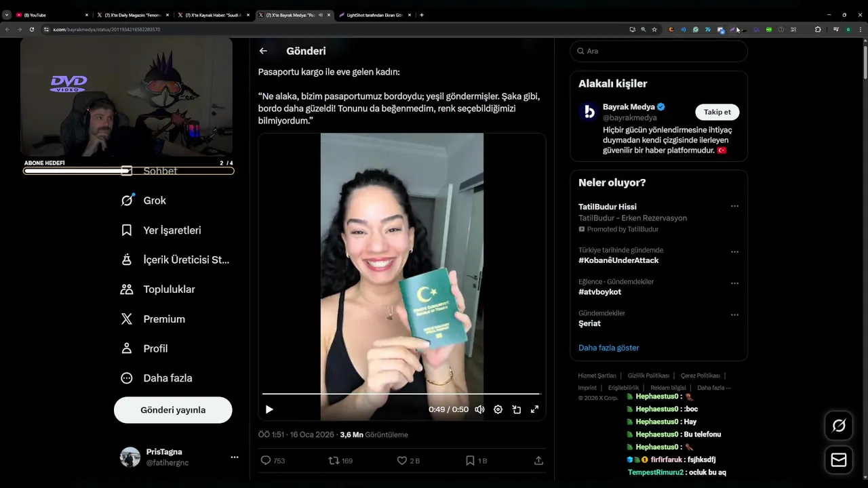Open Profil in the sidebar
The width and height of the screenshot is (868, 488).
pos(144,348)
